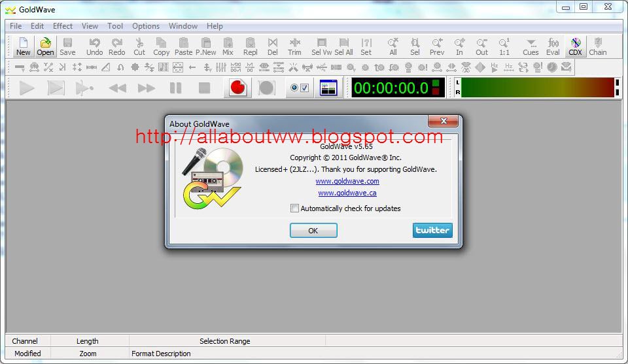The height and width of the screenshot is (364, 628).
Task: Open the control properties checkbox icon
Action: coord(299,88)
